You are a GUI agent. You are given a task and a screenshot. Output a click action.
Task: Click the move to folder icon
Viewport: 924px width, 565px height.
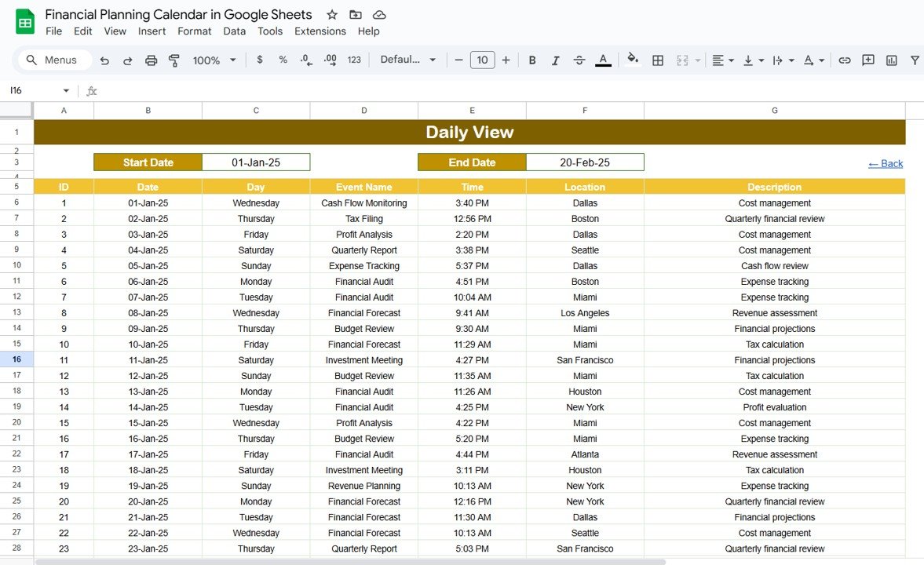(356, 15)
